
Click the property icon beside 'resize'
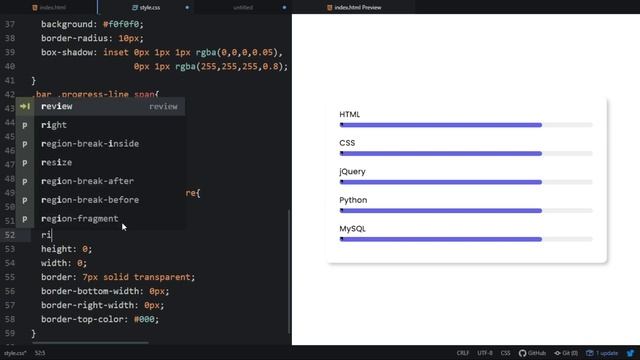25,163
